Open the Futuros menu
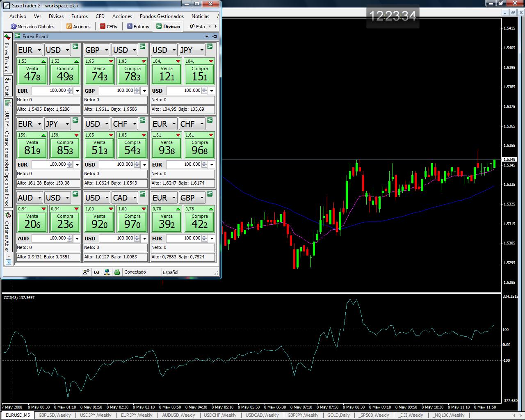 (x=79, y=16)
